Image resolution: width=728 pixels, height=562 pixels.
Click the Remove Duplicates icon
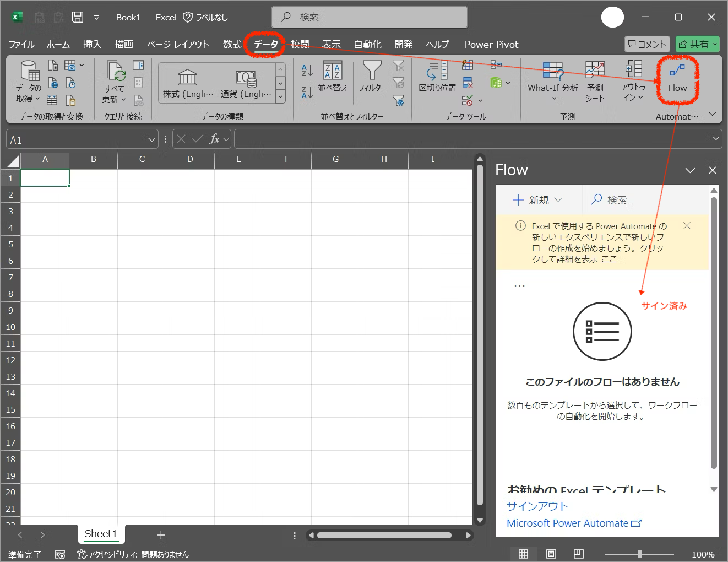468,83
